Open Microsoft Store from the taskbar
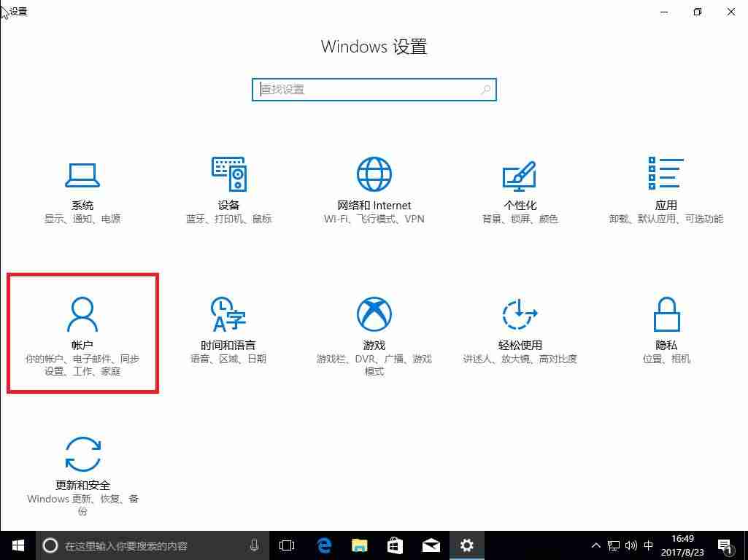This screenshot has width=748, height=560. (x=395, y=545)
